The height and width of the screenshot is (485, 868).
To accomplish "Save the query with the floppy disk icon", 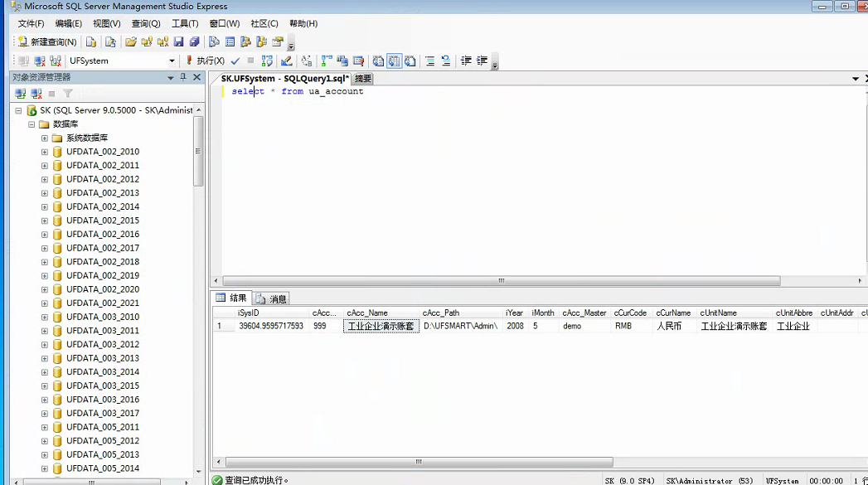I will click(x=178, y=42).
